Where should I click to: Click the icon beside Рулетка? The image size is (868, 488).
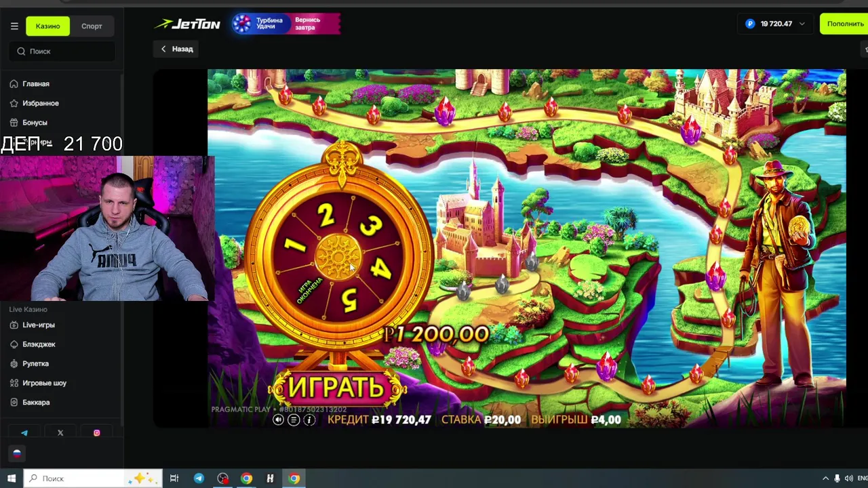coord(14,364)
